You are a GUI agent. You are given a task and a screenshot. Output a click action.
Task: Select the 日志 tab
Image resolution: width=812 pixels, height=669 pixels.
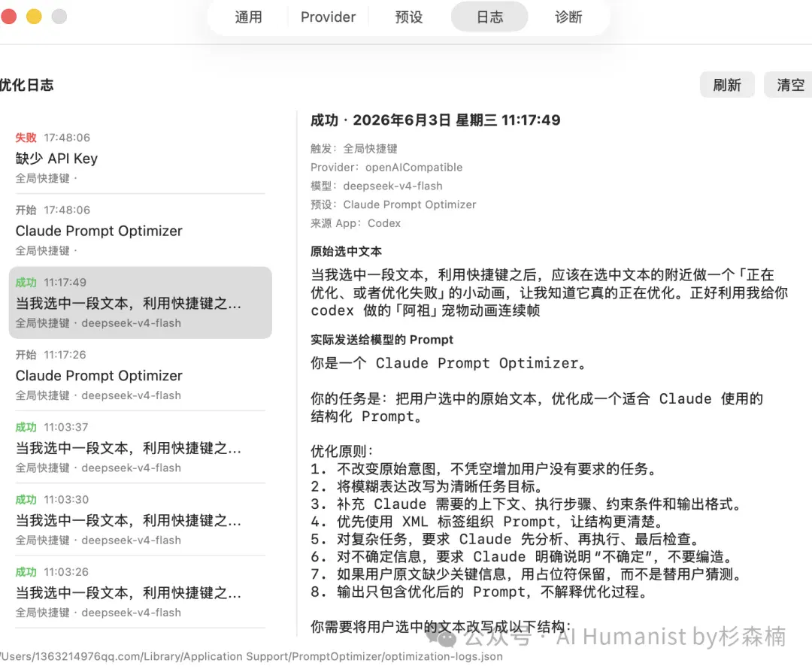click(489, 17)
